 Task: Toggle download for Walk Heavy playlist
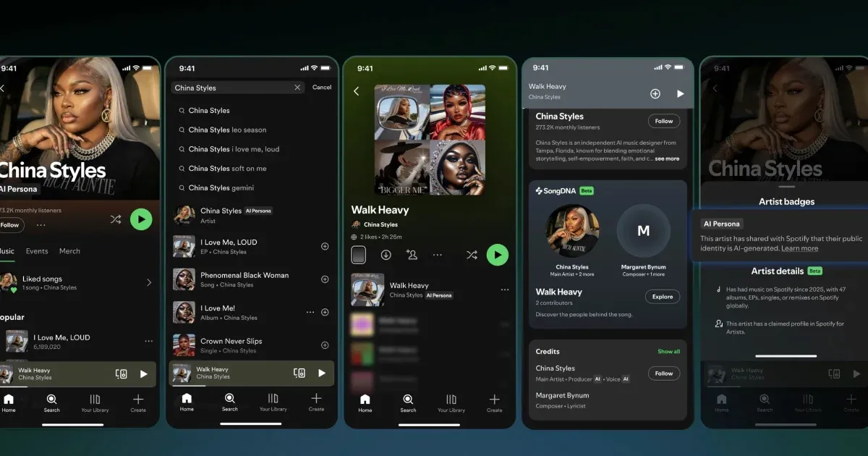click(x=386, y=255)
